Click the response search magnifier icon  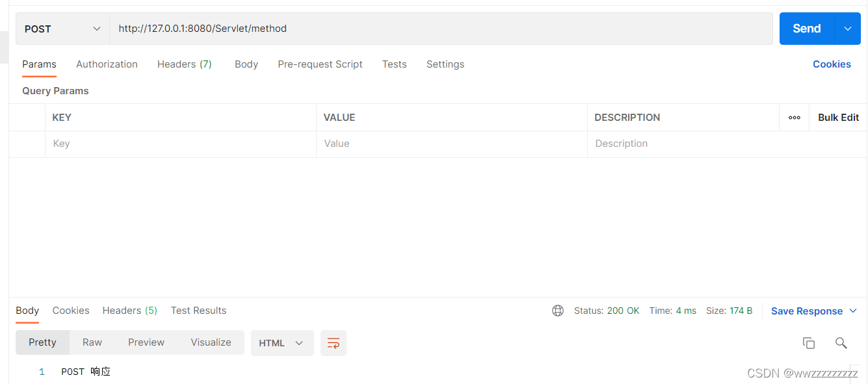coord(841,343)
